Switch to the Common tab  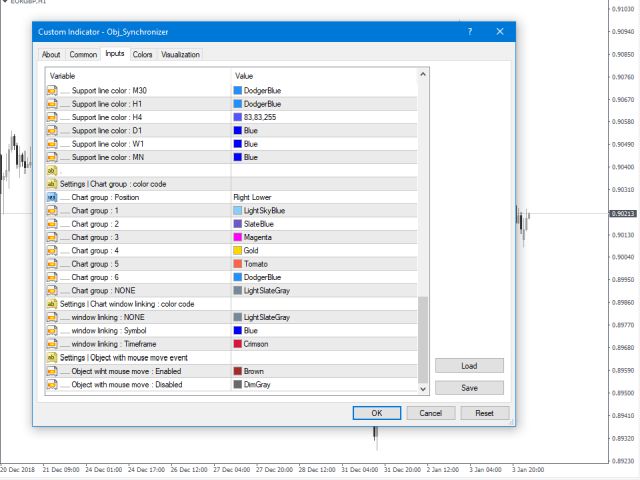[x=83, y=55]
